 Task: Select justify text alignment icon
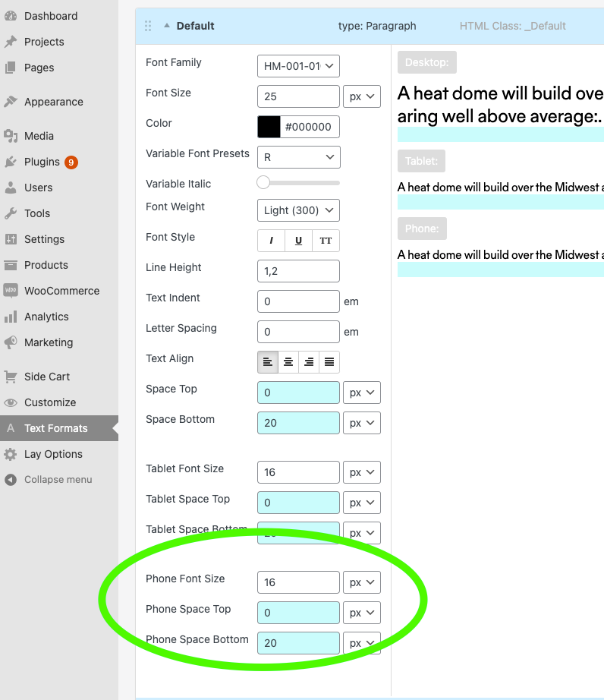pos(329,362)
